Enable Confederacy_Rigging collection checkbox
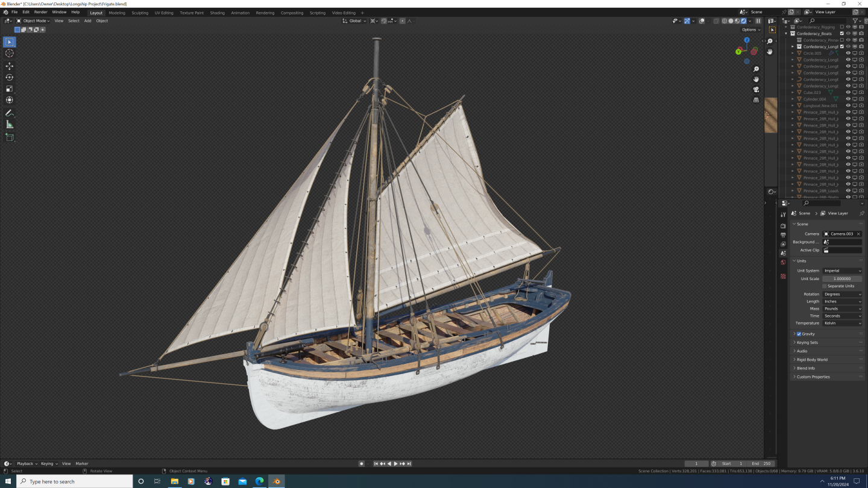Viewport: 868px width, 488px height. coord(842,27)
